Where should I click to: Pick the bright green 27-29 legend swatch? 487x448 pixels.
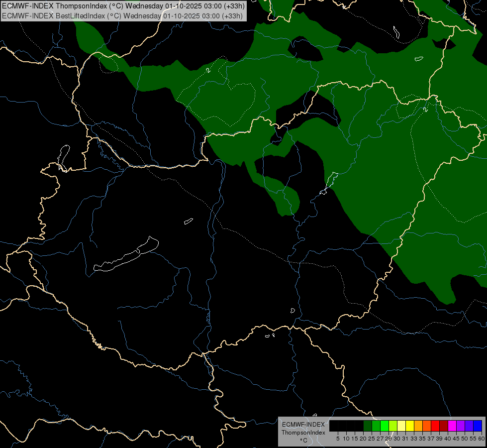click(385, 426)
